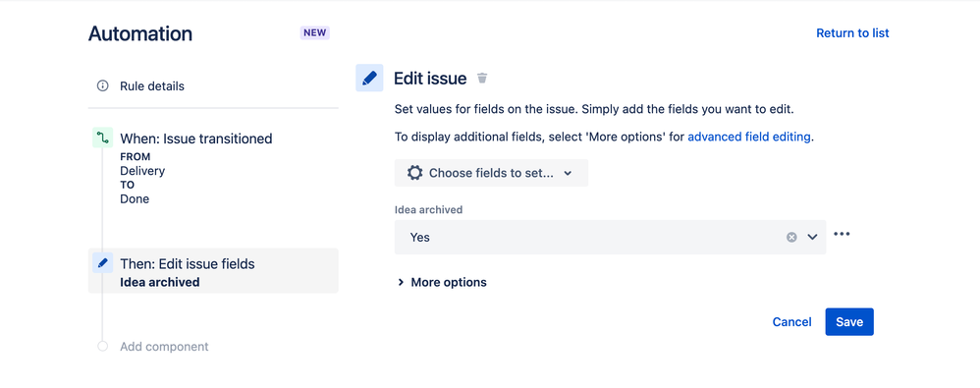Select Then: Edit issue fields step

pos(213,271)
